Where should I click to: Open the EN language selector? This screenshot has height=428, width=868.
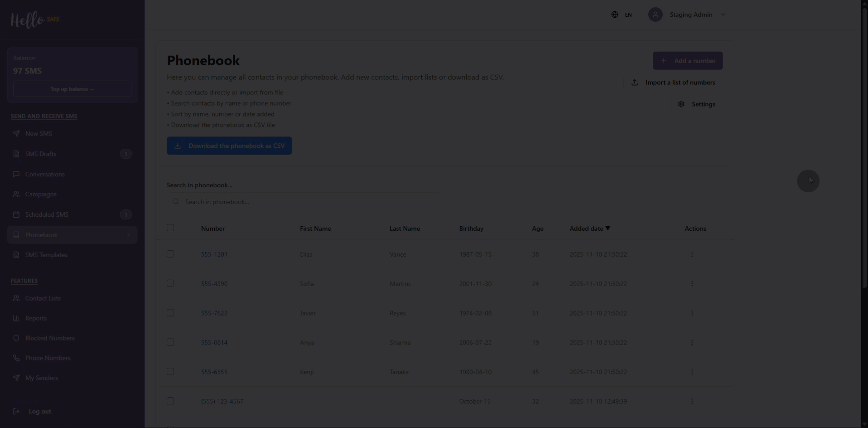[x=622, y=15]
